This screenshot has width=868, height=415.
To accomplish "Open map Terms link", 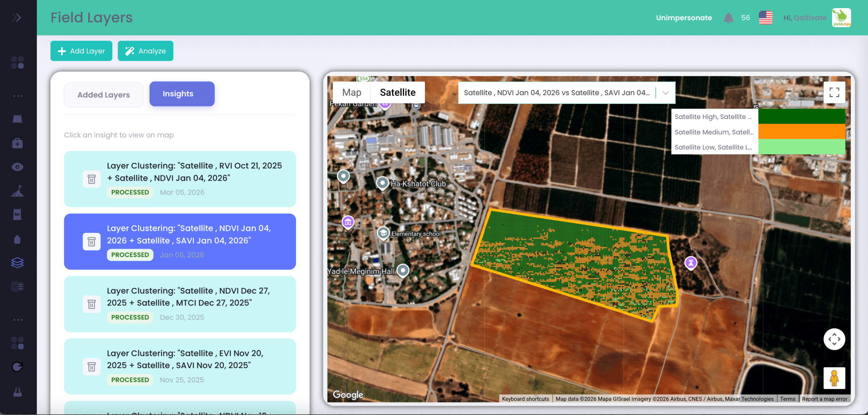I will pyautogui.click(x=787, y=399).
